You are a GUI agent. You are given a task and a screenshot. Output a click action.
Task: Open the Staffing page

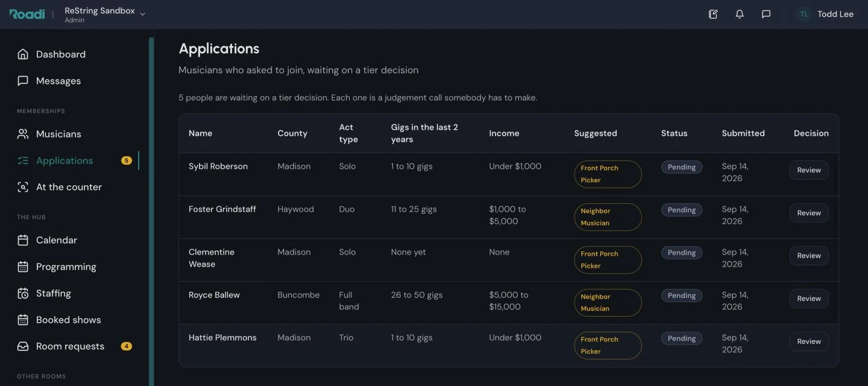click(x=54, y=293)
